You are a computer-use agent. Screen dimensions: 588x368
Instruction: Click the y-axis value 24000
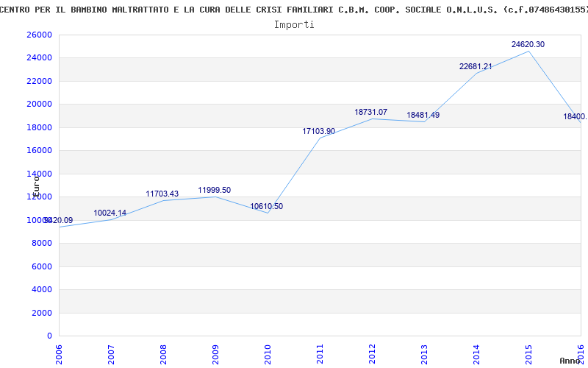tap(39, 58)
